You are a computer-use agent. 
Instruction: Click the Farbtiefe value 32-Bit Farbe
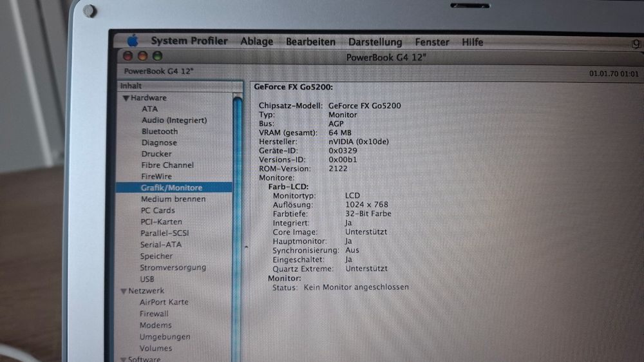pyautogui.click(x=368, y=214)
